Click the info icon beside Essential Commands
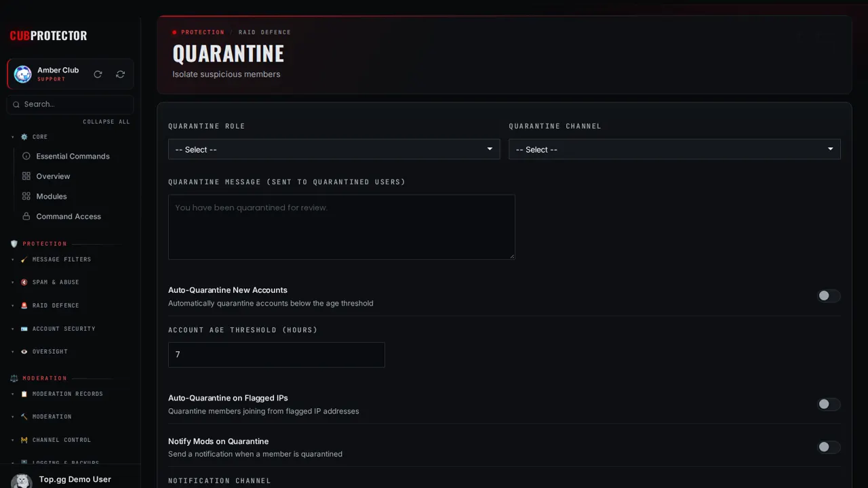The image size is (868, 488). 26,156
